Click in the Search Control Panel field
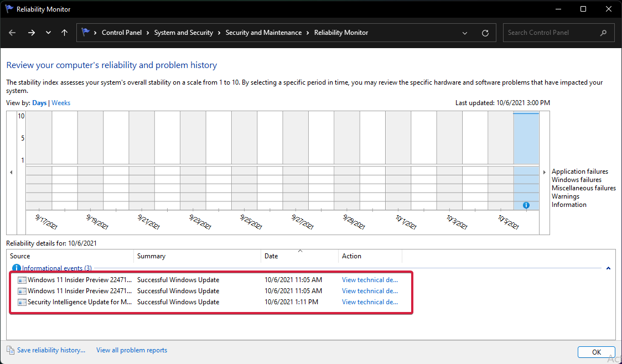This screenshot has width=622, height=364. click(x=551, y=33)
